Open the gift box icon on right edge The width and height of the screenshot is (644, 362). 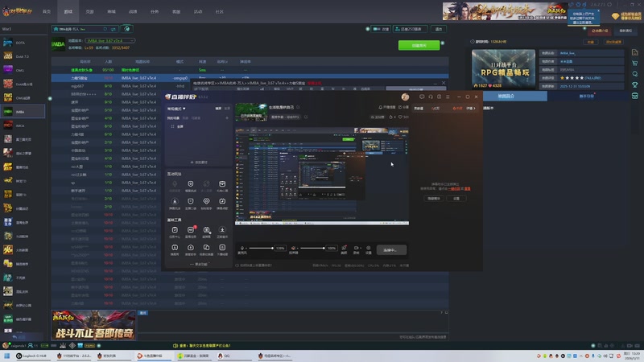click(x=635, y=96)
